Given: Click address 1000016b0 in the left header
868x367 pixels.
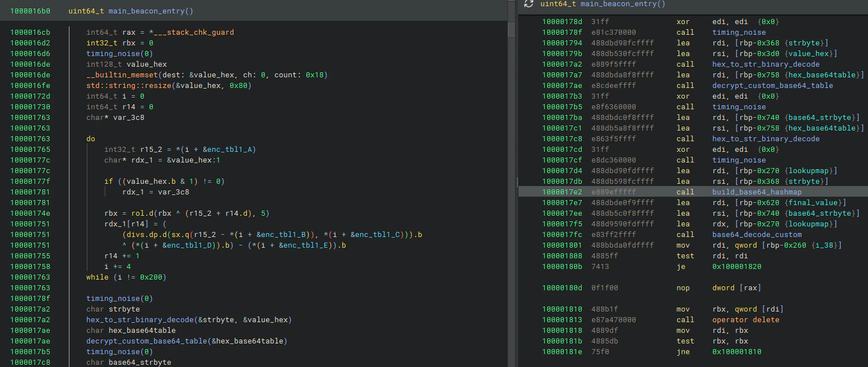Looking at the screenshot, I should pos(30,11).
